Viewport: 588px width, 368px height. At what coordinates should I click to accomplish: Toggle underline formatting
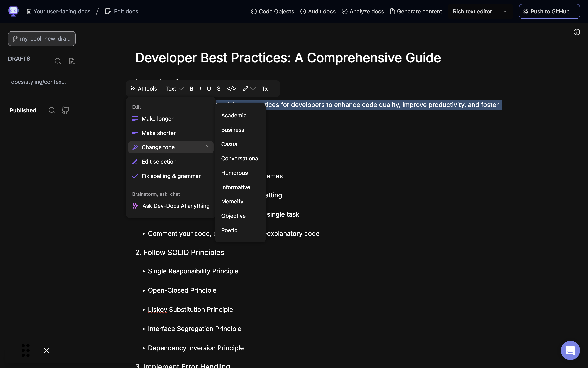[209, 89]
